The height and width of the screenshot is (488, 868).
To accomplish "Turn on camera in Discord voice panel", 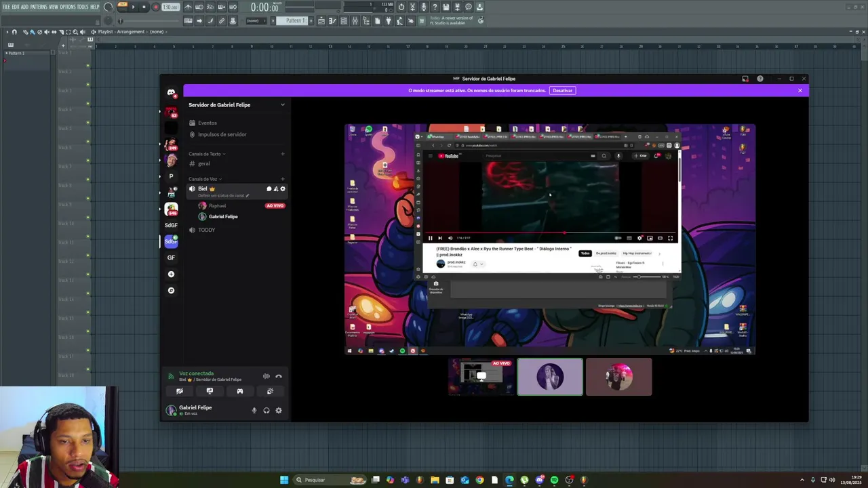I will (x=180, y=391).
